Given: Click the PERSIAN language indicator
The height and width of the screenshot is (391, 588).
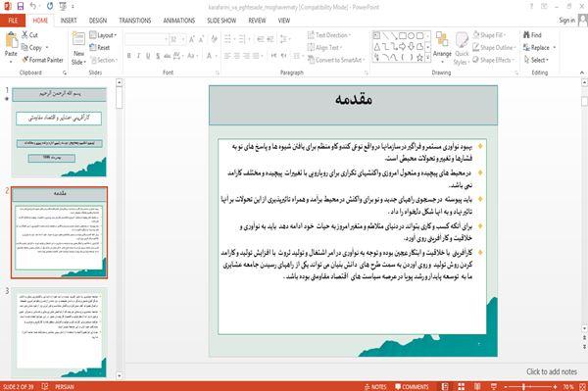Looking at the screenshot, I should 65,386.
